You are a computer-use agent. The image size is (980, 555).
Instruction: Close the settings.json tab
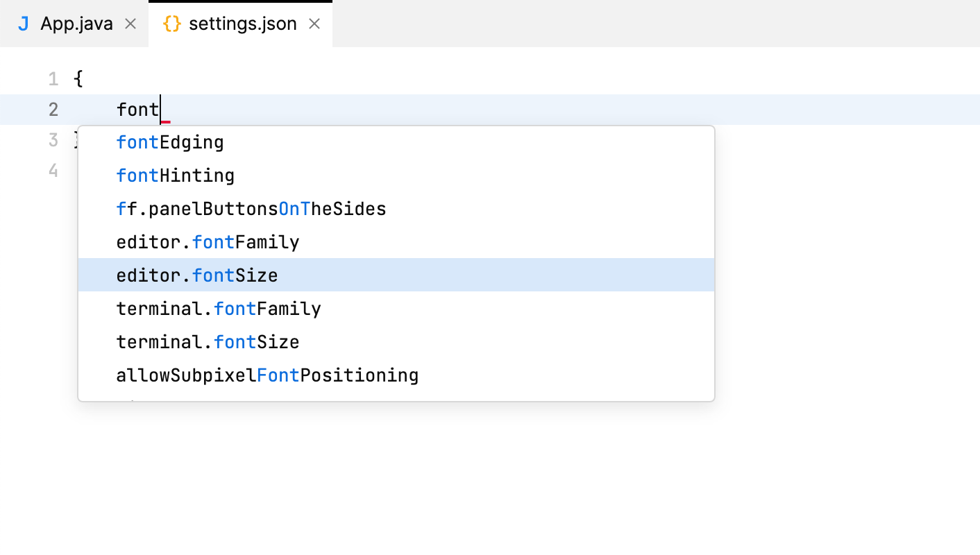[314, 23]
